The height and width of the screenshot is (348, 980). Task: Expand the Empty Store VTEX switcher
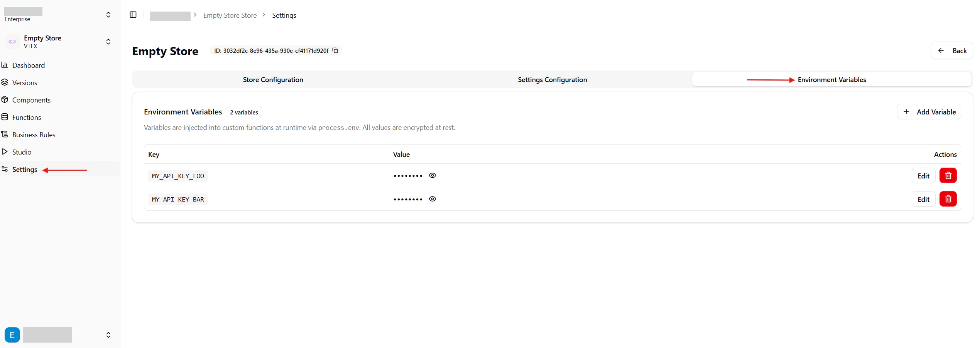108,42
